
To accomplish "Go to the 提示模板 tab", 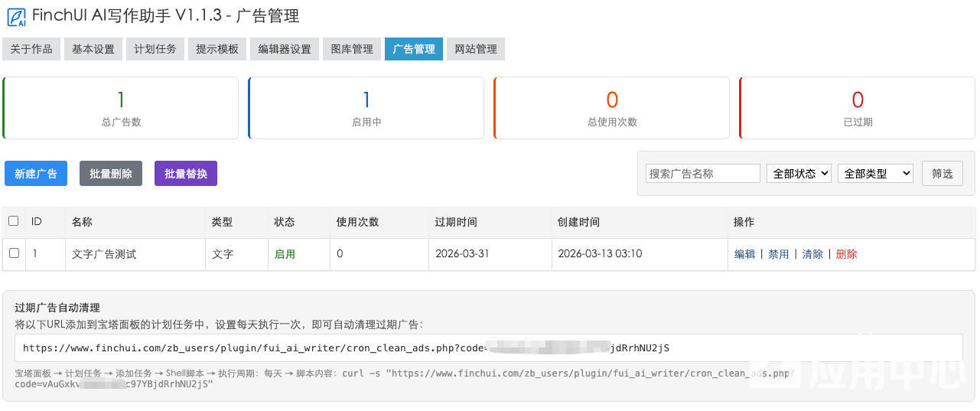I will pyautogui.click(x=217, y=49).
